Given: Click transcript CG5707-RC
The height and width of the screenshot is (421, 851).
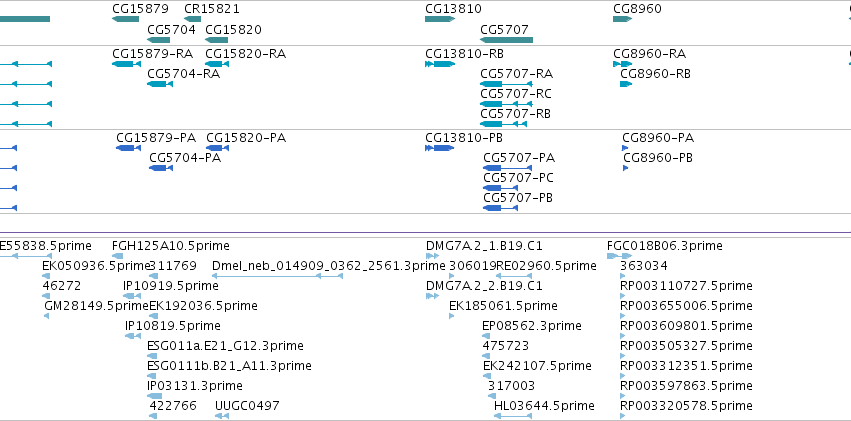Looking at the screenshot, I should (x=506, y=104).
